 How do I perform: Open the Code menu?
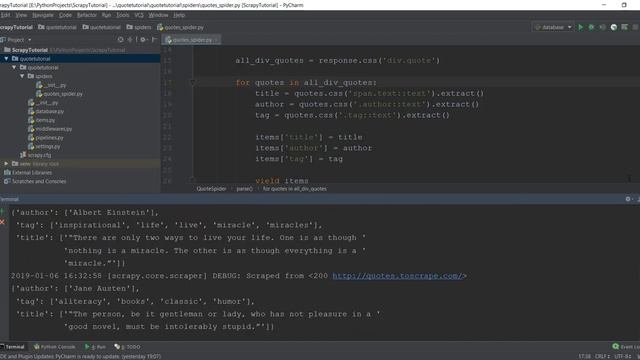[x=65, y=15]
